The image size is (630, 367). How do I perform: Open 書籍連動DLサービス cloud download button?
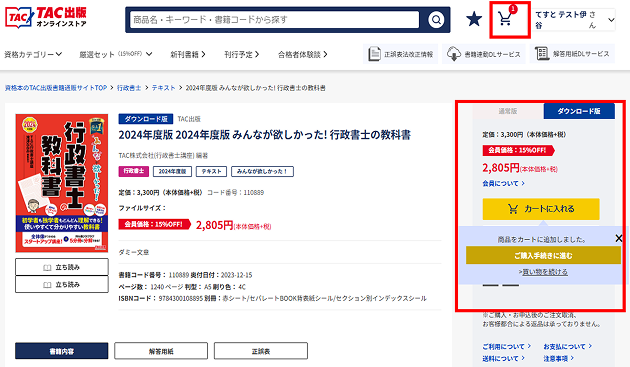click(484, 54)
